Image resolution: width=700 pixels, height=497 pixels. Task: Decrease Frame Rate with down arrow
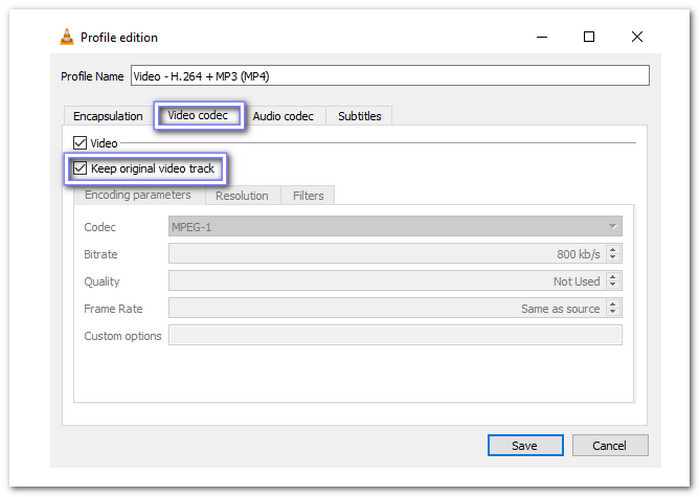(x=613, y=312)
